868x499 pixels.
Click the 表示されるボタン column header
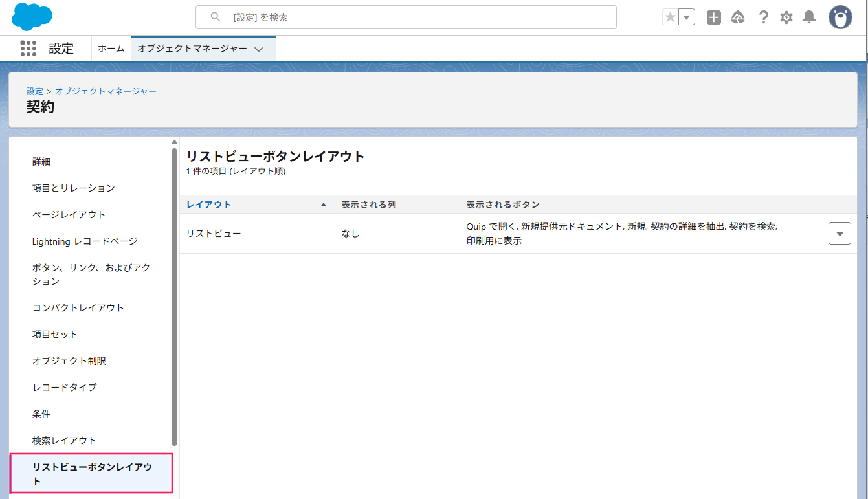pos(503,205)
